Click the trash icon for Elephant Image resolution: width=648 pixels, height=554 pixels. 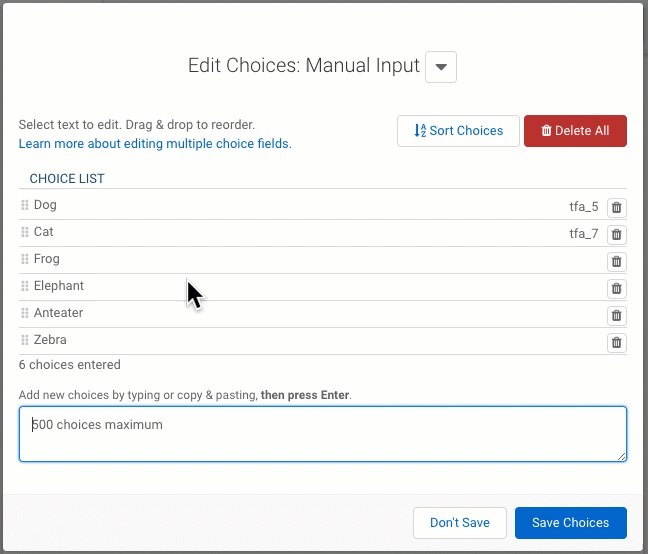(617, 289)
